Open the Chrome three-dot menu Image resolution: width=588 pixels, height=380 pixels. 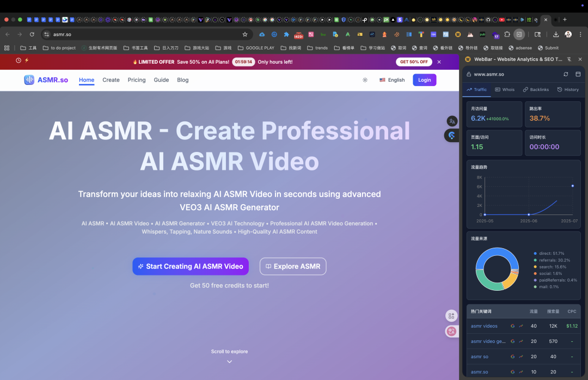point(580,34)
